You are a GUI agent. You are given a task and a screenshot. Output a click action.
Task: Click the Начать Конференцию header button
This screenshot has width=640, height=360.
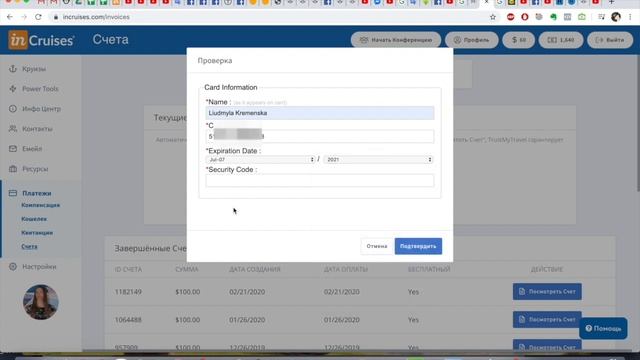[x=396, y=40]
